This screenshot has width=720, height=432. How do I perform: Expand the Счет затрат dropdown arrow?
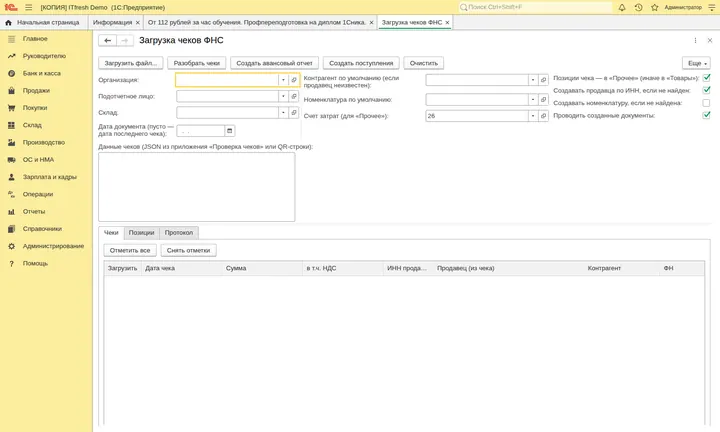533,116
